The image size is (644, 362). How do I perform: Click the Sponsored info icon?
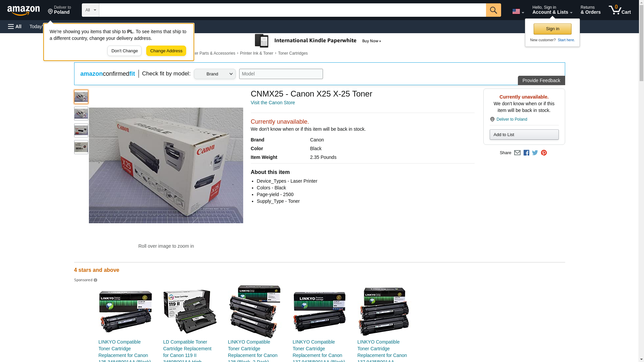[x=95, y=280]
